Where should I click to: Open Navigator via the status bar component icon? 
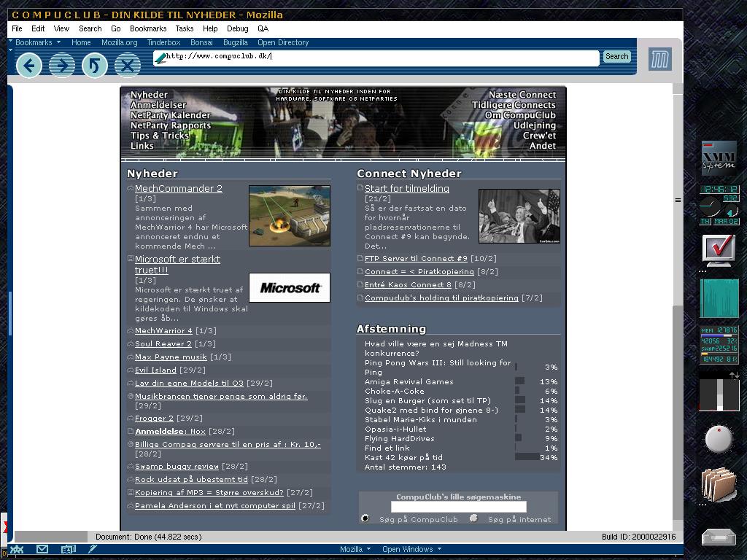(x=18, y=549)
